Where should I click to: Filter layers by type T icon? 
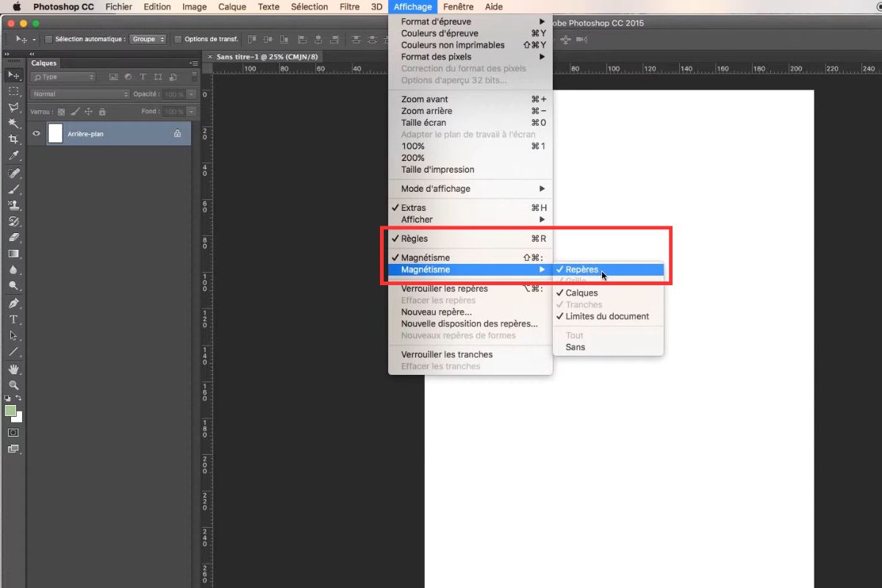143,76
